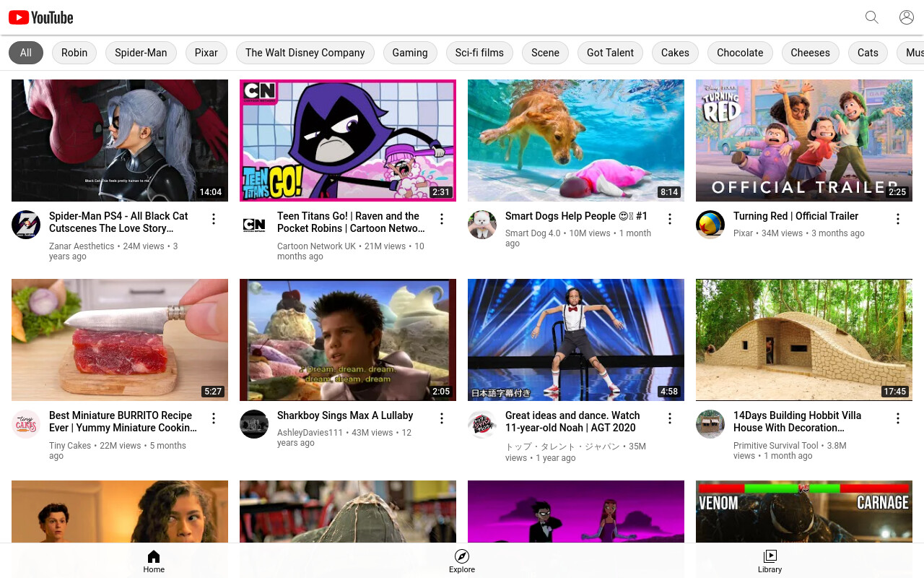The height and width of the screenshot is (578, 924).
Task: Select the All filter chip
Action: click(26, 53)
